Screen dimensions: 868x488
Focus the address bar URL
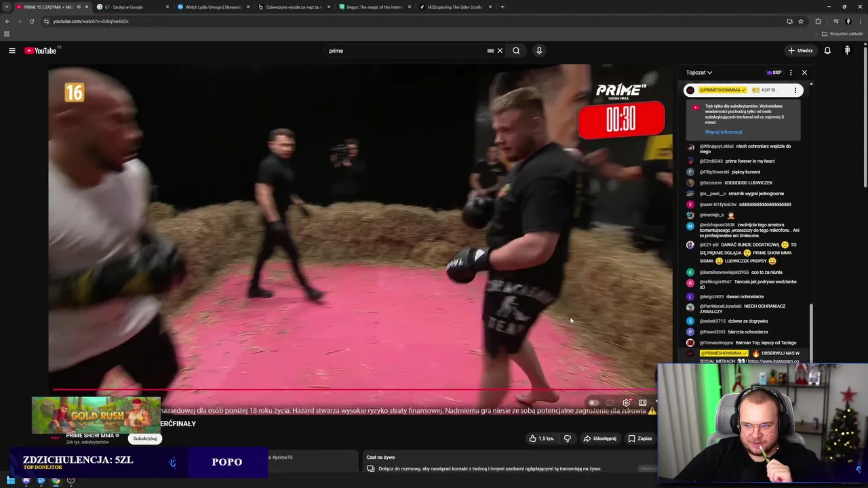point(91,21)
